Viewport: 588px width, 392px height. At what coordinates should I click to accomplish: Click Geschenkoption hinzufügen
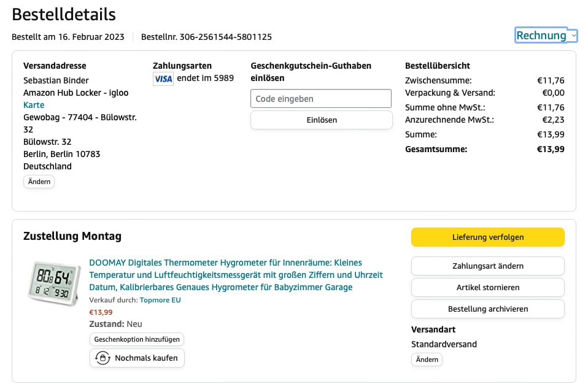(x=137, y=339)
